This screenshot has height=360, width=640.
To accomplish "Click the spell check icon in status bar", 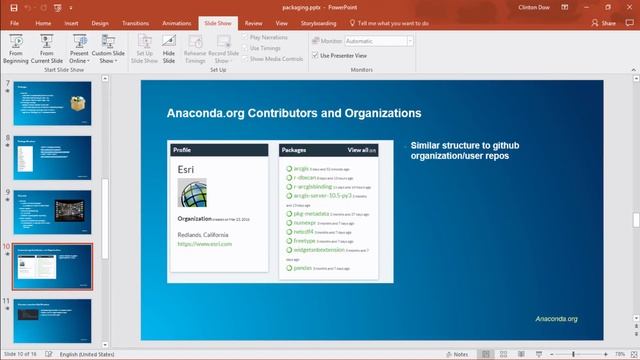I will click(49, 354).
